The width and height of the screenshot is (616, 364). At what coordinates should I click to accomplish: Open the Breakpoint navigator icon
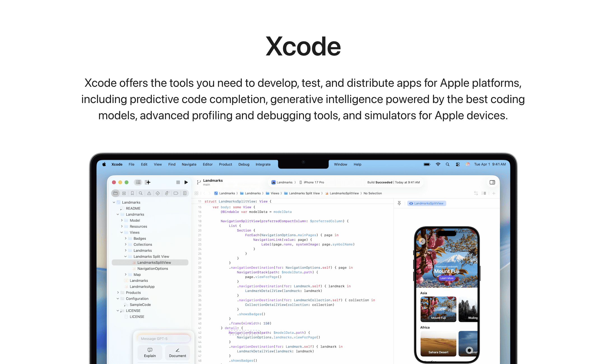(176, 193)
